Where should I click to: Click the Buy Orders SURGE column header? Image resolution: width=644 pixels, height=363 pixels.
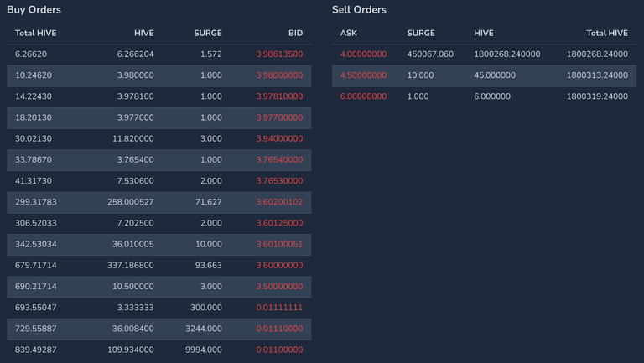tap(208, 34)
